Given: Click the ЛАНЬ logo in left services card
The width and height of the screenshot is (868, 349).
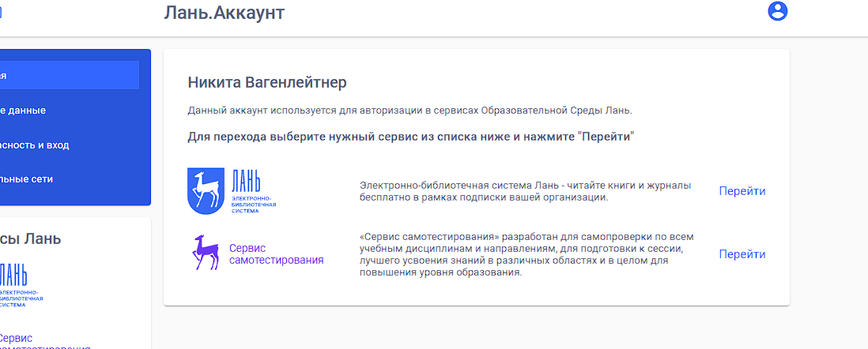Looking at the screenshot, I should coord(21,285).
